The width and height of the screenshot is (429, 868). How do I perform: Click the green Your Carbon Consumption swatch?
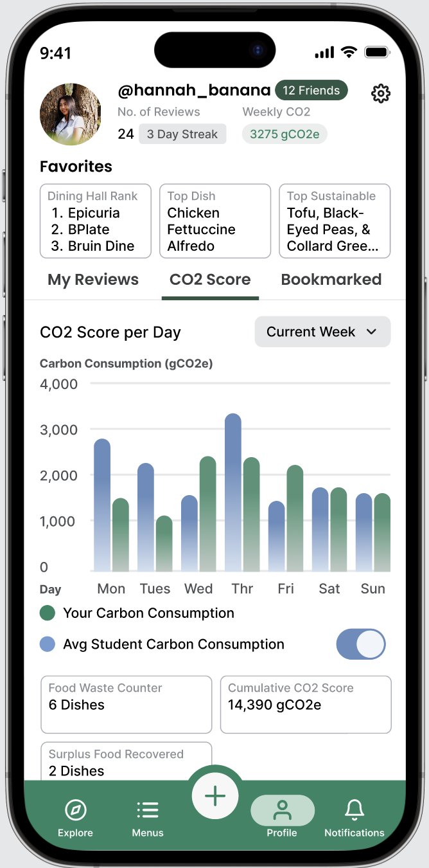47,613
